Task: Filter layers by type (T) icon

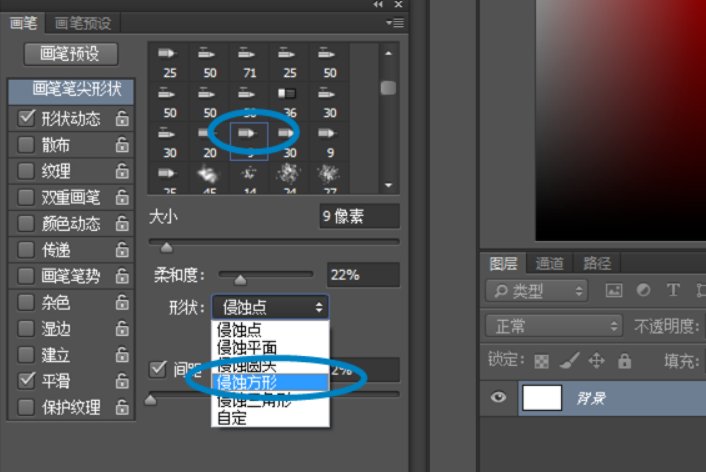Action: point(673,290)
